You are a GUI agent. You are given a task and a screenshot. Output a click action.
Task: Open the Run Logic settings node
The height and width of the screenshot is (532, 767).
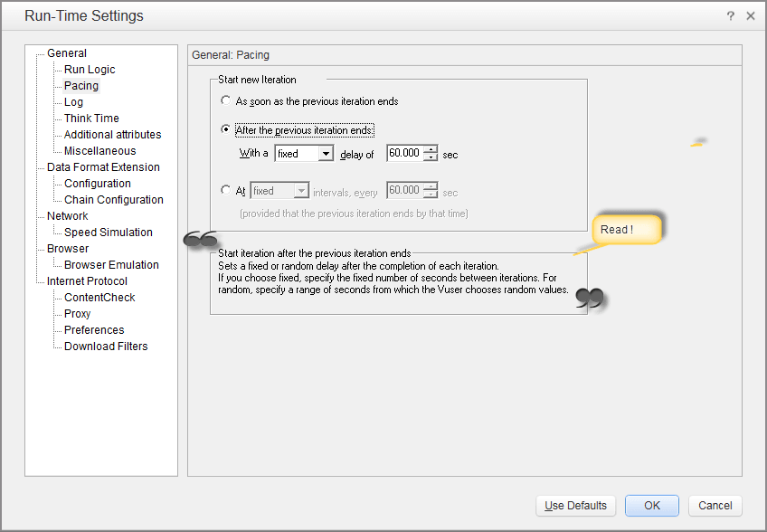[x=90, y=70]
